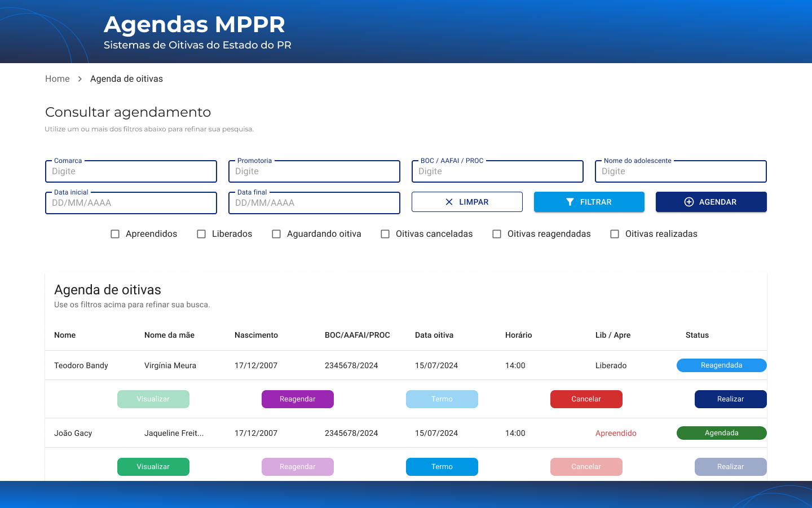
Task: Tick the Liberados checkbox
Action: pyautogui.click(x=201, y=234)
